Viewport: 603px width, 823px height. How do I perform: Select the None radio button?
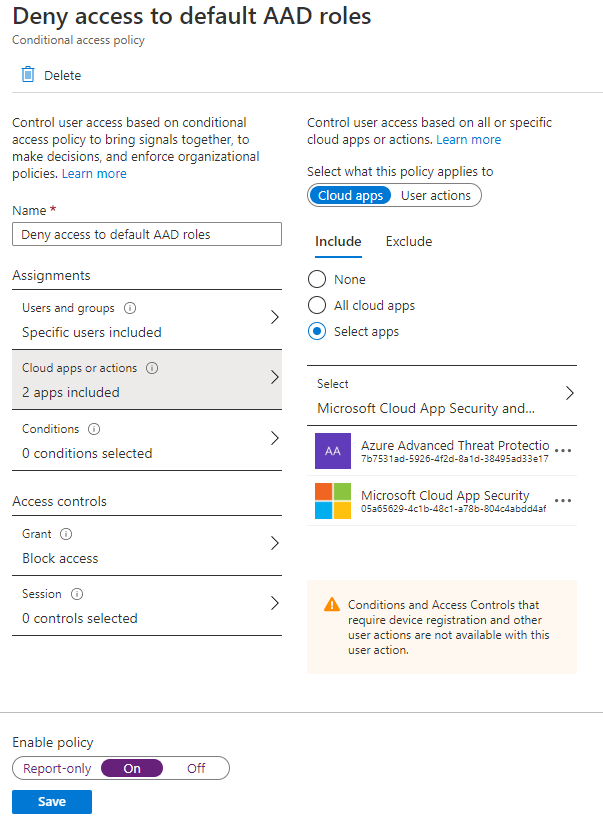(317, 279)
